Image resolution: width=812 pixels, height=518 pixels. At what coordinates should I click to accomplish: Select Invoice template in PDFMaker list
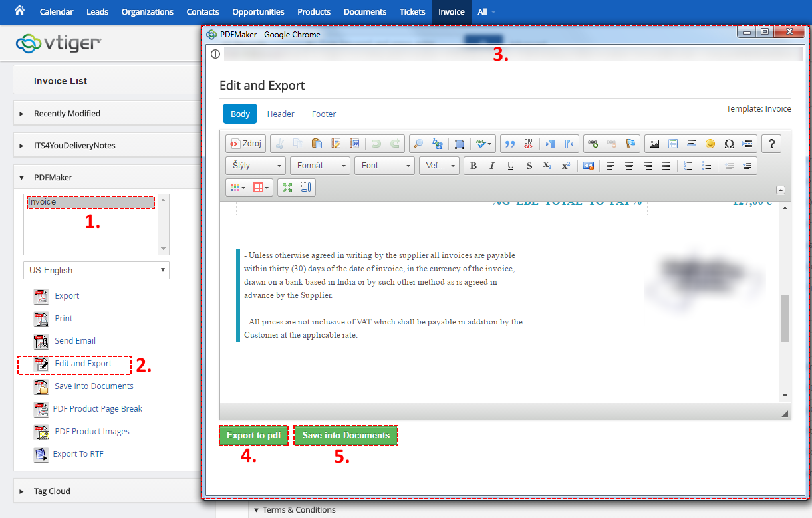coord(90,202)
